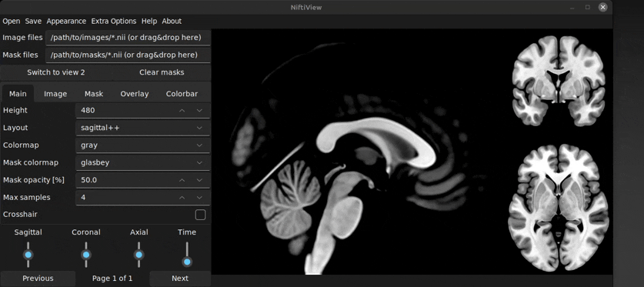Switch to the Colorbar tab
This screenshot has width=644, height=287.
[182, 94]
